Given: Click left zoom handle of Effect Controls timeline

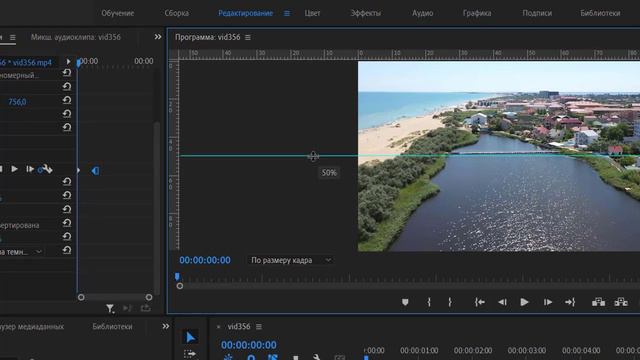Looking at the screenshot, I should click(81, 297).
